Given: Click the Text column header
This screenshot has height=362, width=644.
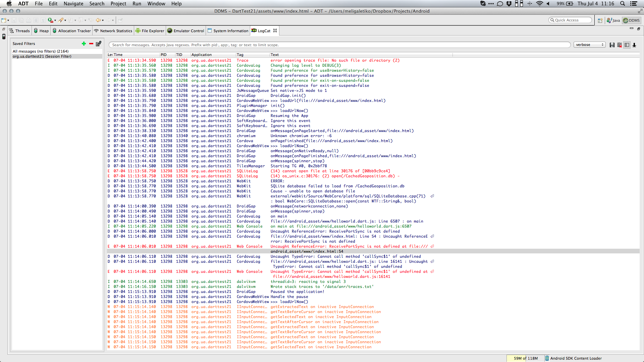Looking at the screenshot, I should click(x=361, y=55).
